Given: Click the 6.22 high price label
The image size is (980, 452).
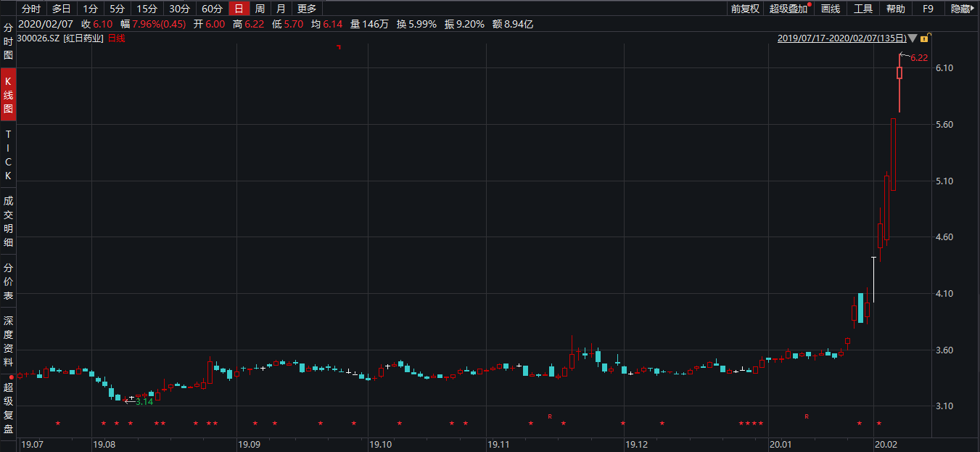Looking at the screenshot, I should [x=919, y=58].
